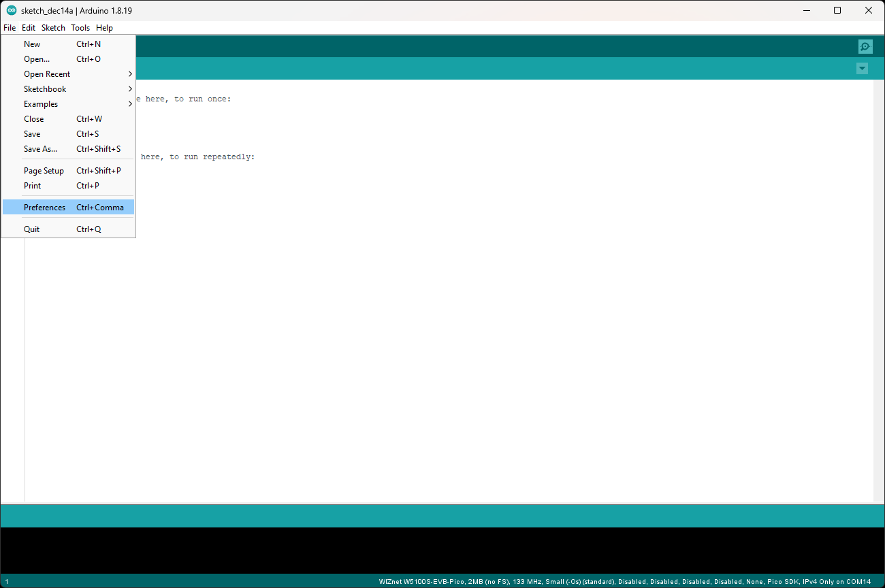This screenshot has height=588, width=885.
Task: Maximize the Arduino window
Action: tap(838, 10)
